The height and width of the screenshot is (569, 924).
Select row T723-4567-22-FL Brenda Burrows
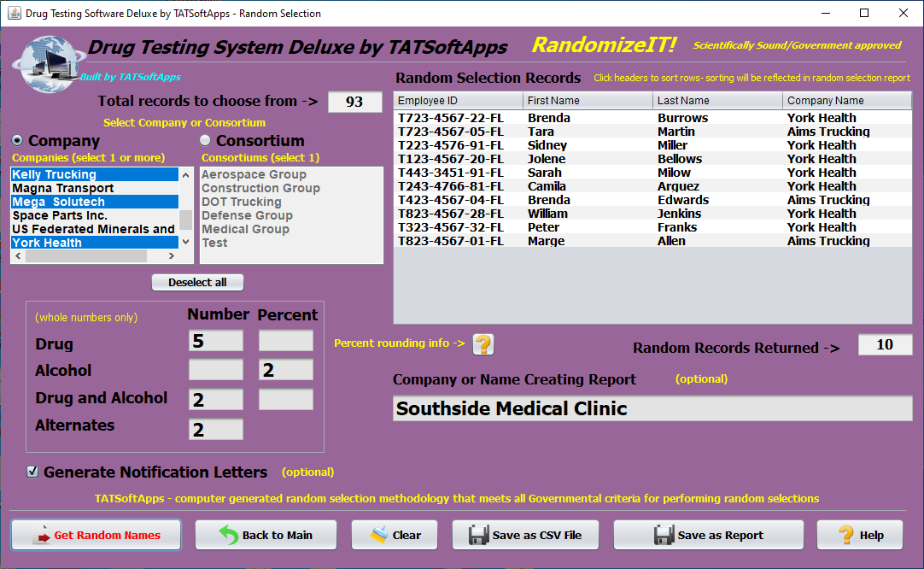(x=652, y=118)
